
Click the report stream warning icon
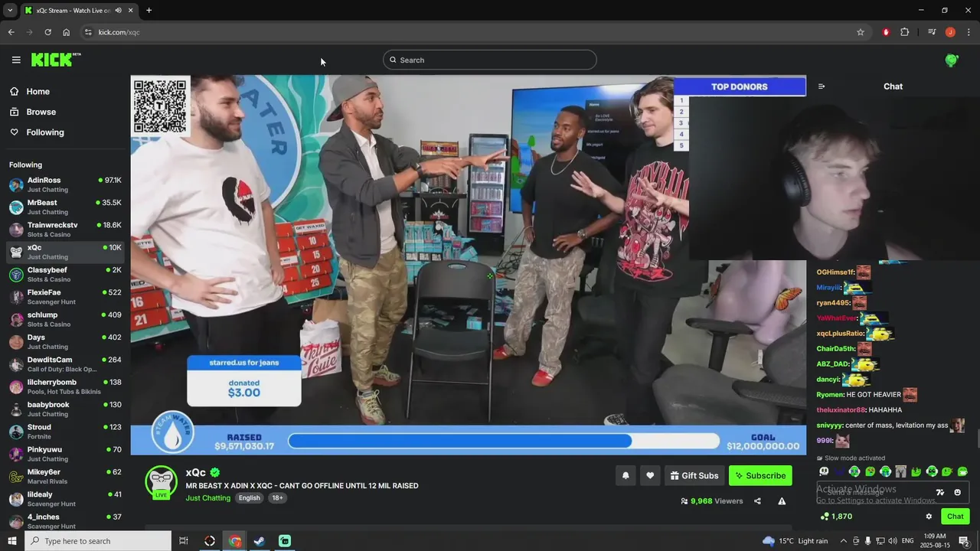pos(782,501)
